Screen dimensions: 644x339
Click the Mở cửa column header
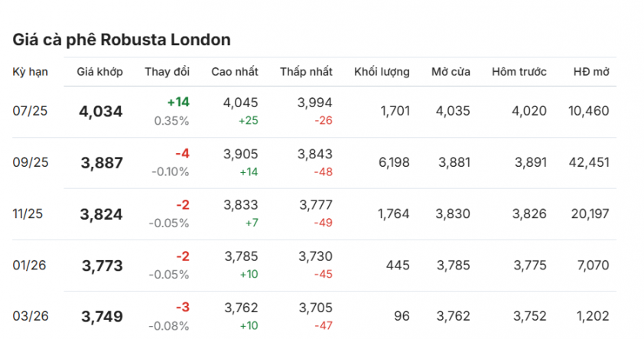point(450,72)
